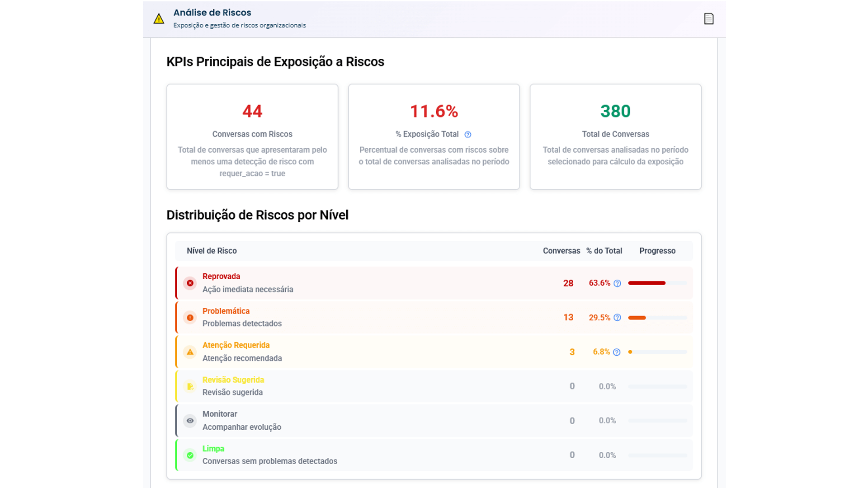Click the document report icon in header
This screenshot has height=488, width=868.
coord(708,19)
